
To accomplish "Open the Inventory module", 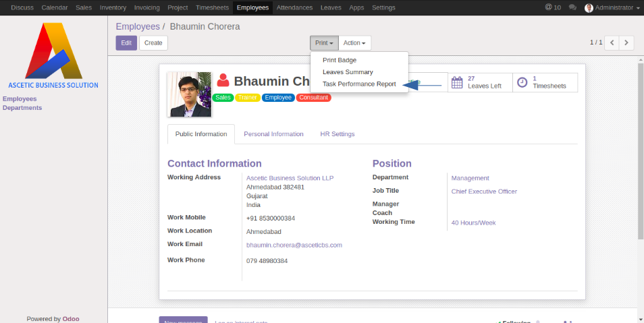I will [x=113, y=7].
